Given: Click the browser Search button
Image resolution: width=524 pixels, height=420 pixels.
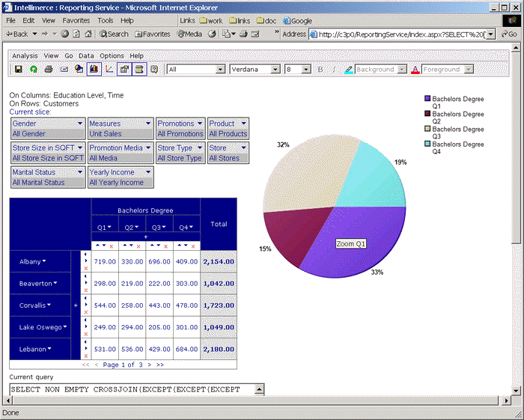Looking at the screenshot, I should pos(114,34).
